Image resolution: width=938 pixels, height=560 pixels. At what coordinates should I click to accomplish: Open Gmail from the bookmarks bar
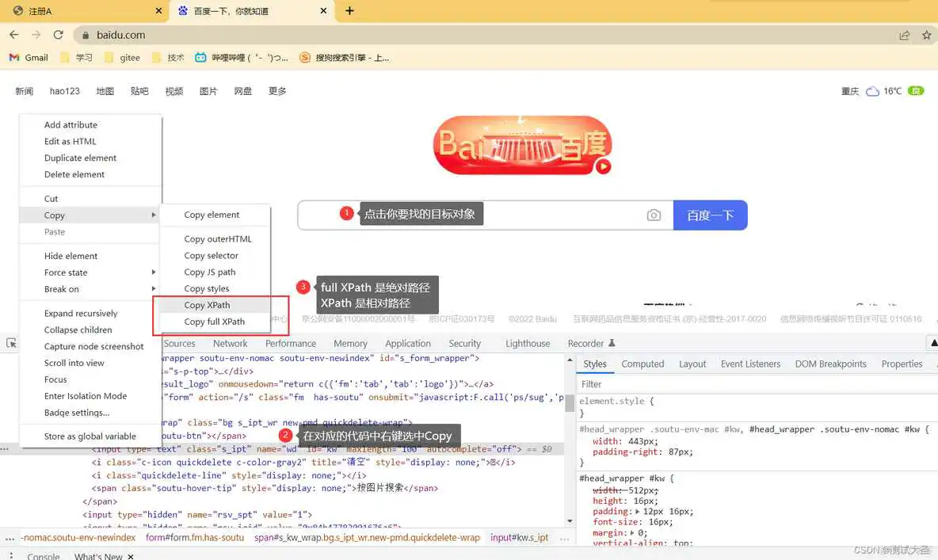(x=28, y=57)
